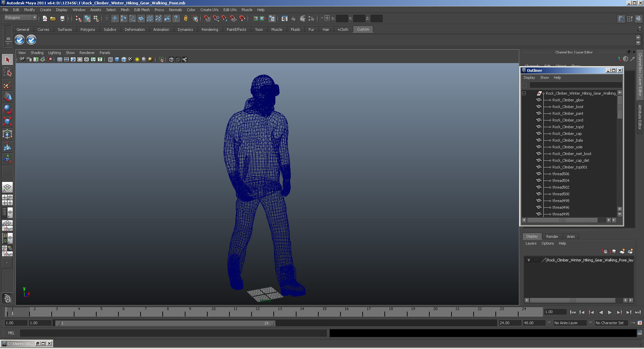The height and width of the screenshot is (349, 644).
Task: Open the shelf options arrow menu
Action: coord(8,44)
